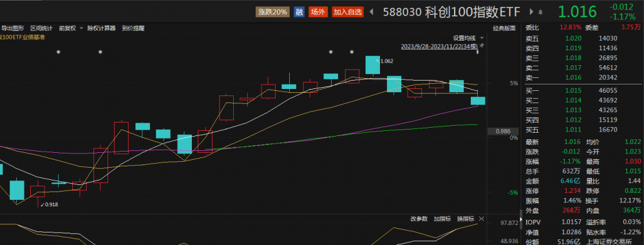Click the price alert bell icon
Viewport: 644px width, 245px height.
click(540, 12)
